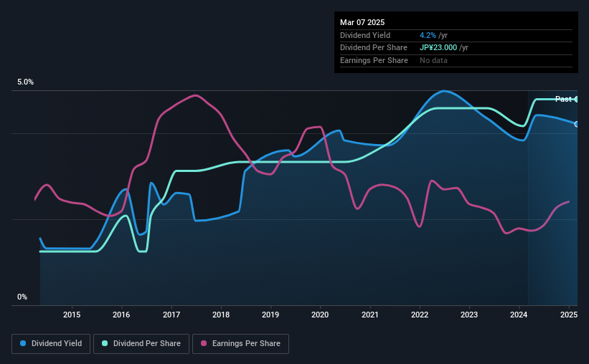Click the pink Earnings Per Share legend dot

[x=204, y=343]
